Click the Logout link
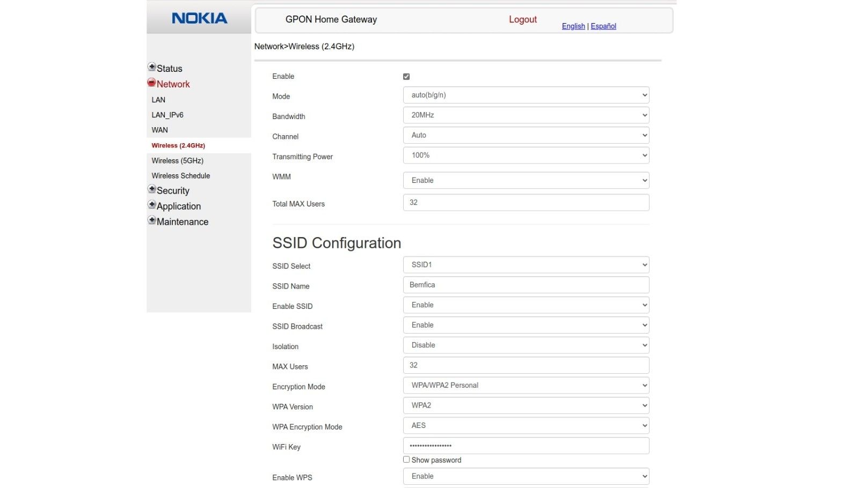This screenshot has height=488, width=868. click(x=522, y=19)
